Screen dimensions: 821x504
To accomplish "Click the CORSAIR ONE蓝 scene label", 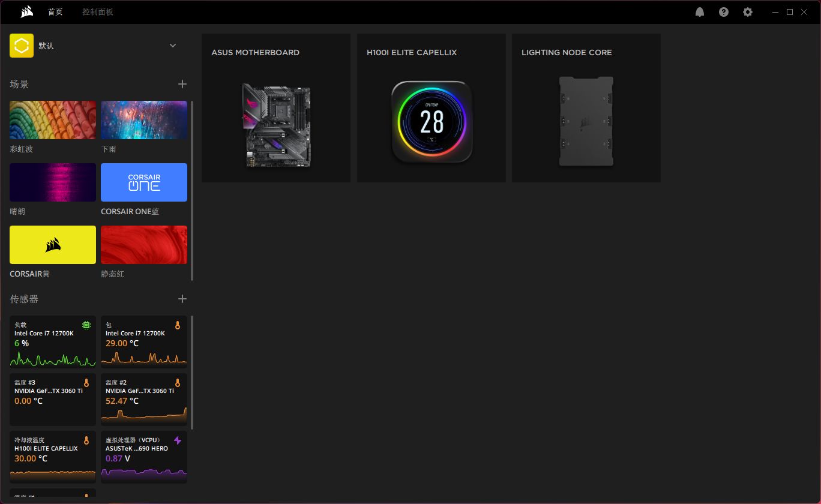I will [130, 211].
